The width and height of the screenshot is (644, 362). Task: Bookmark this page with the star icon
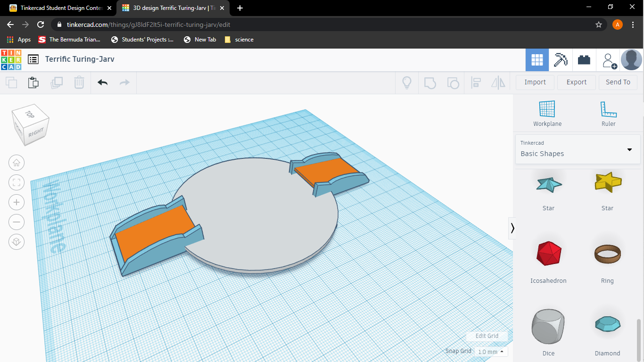(599, 25)
